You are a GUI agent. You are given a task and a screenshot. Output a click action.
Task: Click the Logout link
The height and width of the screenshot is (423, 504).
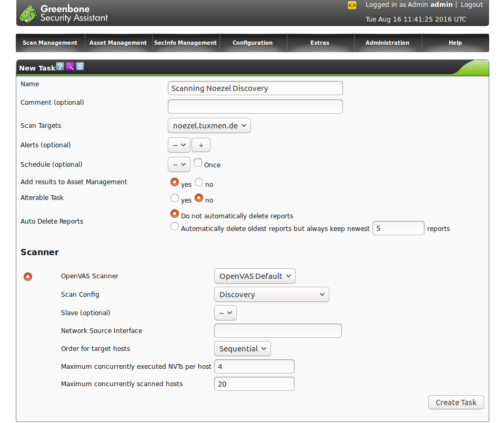tap(471, 5)
